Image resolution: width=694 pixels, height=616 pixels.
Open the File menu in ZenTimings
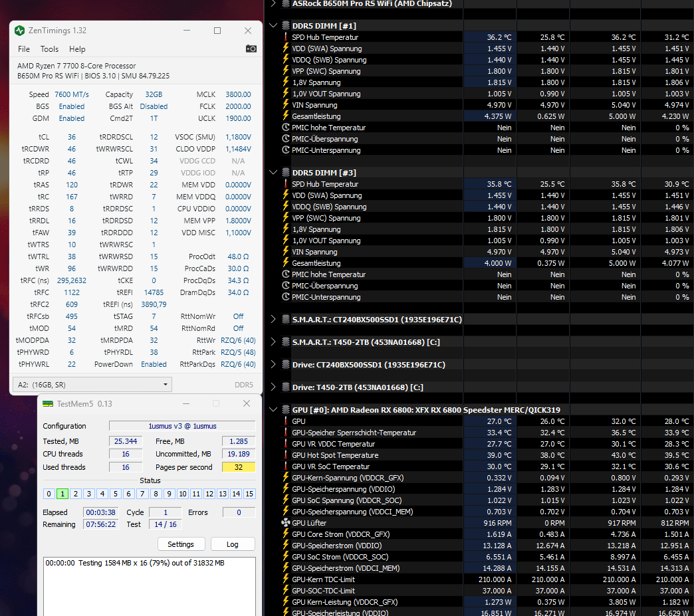[24, 49]
